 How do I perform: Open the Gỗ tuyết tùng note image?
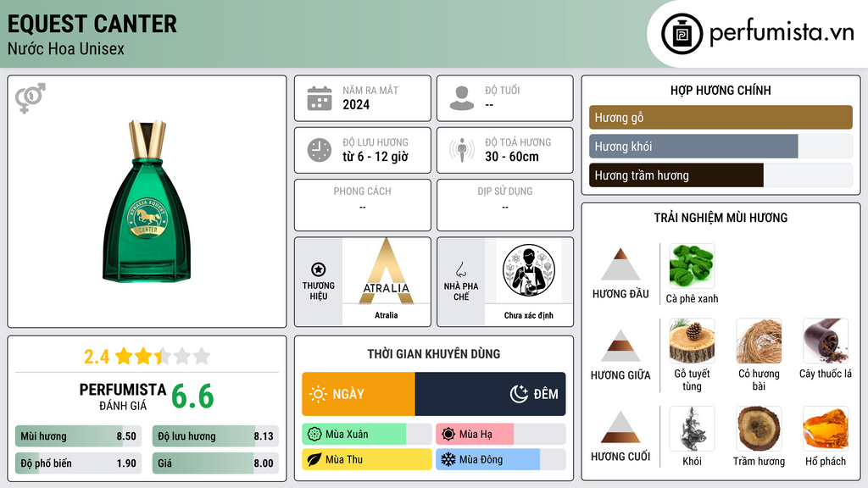(692, 341)
